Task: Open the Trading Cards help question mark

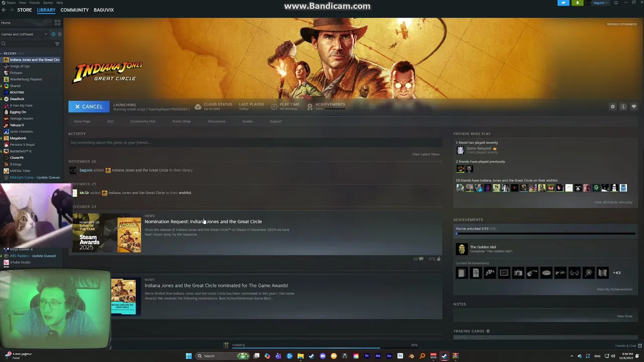Action: click(488, 331)
